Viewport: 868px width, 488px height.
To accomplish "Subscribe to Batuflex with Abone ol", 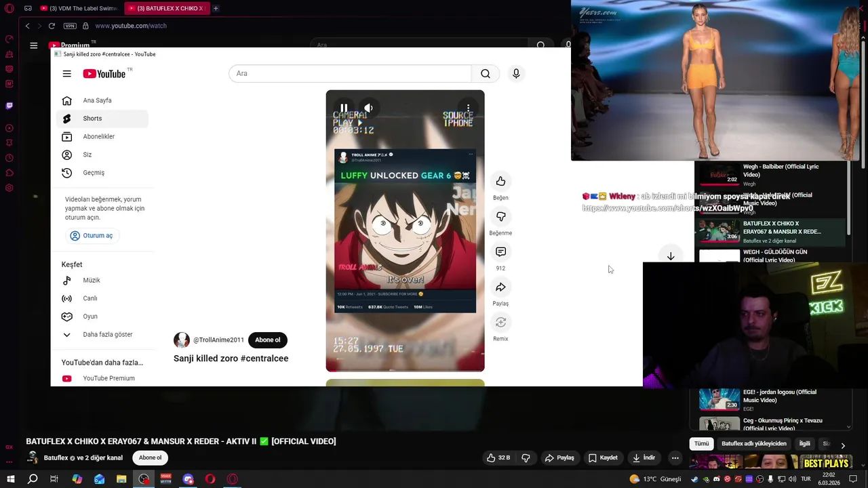I will point(150,457).
